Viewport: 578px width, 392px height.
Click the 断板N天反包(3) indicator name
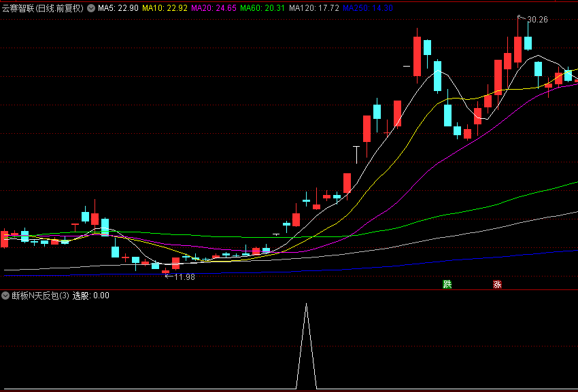click(x=40, y=296)
